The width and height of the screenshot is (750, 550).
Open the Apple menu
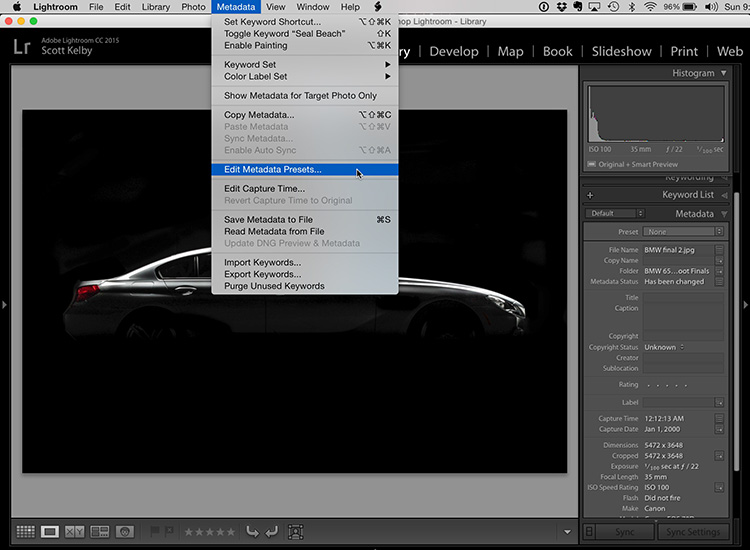click(17, 7)
